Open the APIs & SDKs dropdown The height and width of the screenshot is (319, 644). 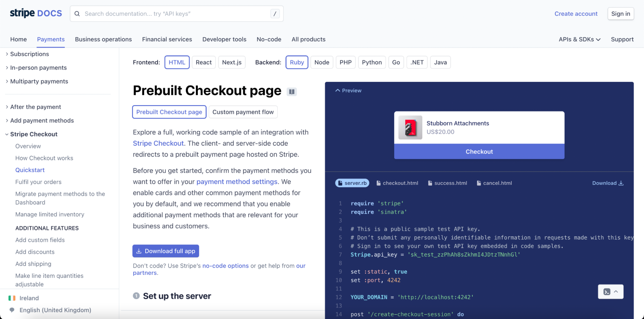pos(579,39)
